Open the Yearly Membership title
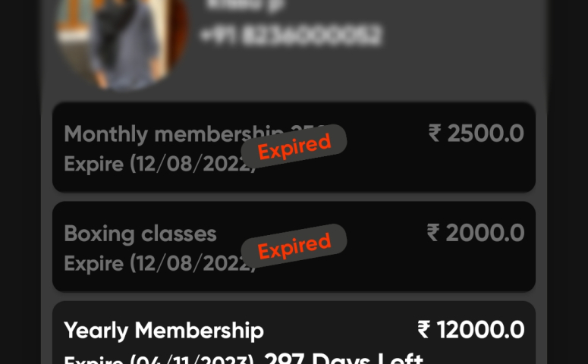This screenshot has height=364, width=588. 164,331
